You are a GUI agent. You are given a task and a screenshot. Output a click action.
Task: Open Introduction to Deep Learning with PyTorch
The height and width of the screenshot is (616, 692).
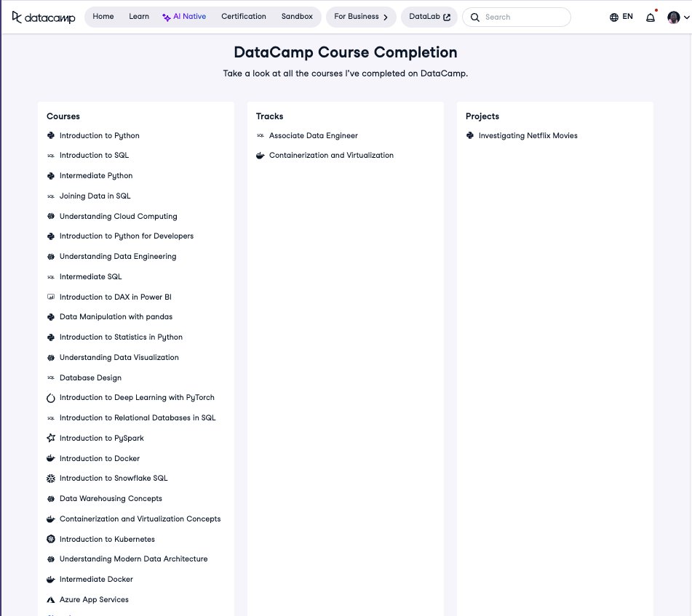137,397
